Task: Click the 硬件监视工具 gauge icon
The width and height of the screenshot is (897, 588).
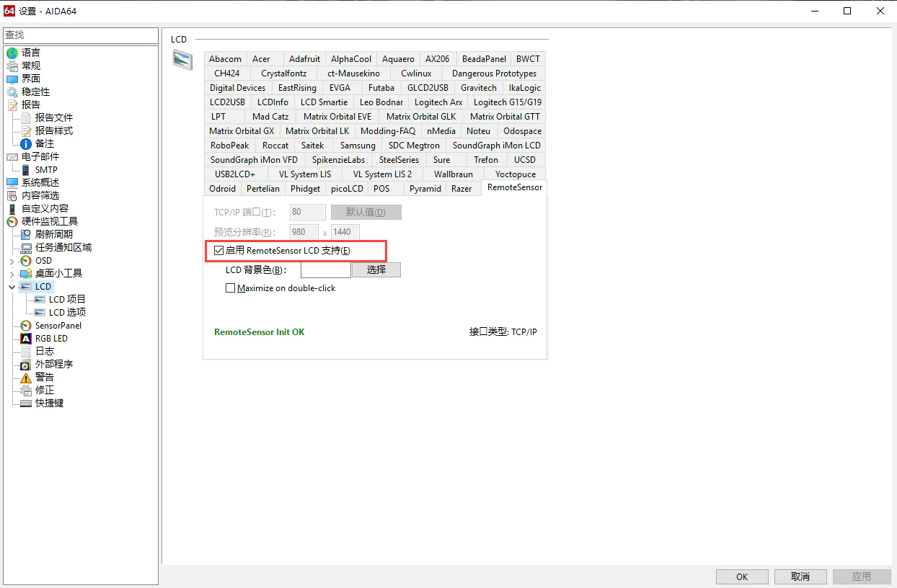Action: [x=12, y=221]
